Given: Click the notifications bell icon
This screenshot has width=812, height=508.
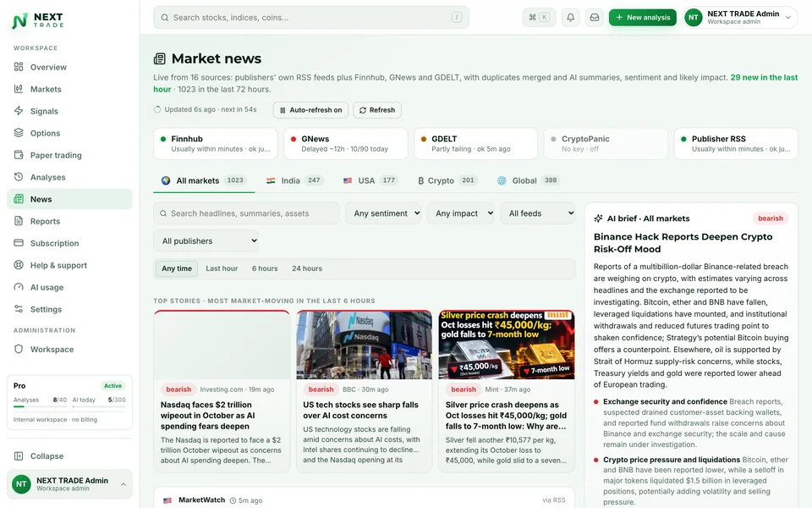Looking at the screenshot, I should (570, 17).
